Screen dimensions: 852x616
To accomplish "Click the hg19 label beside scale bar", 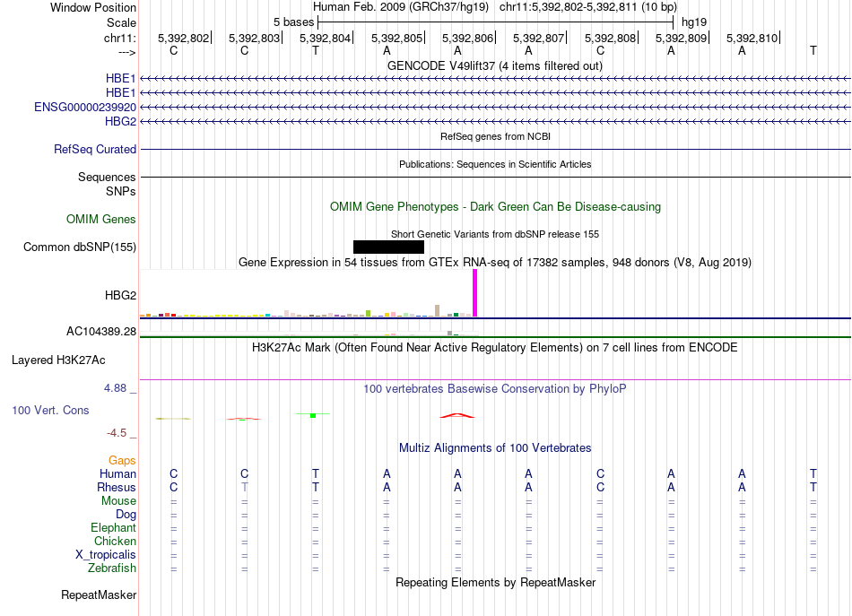I will coord(694,22).
